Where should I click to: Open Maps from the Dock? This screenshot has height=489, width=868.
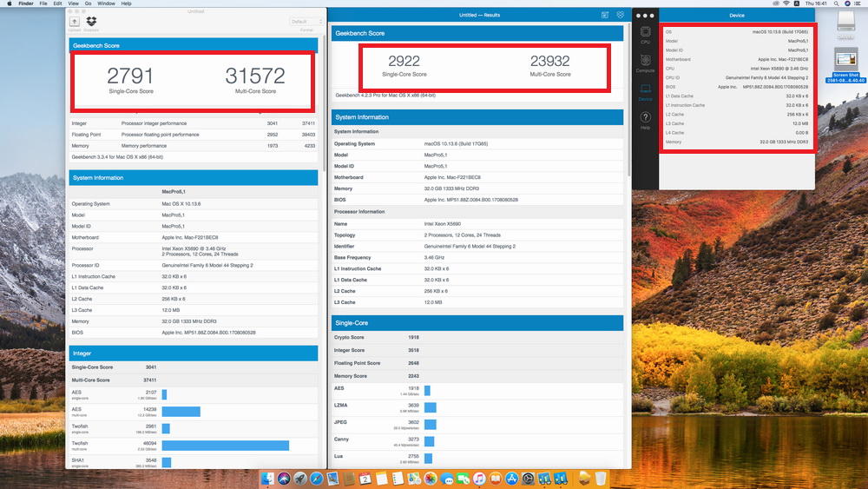click(x=413, y=479)
